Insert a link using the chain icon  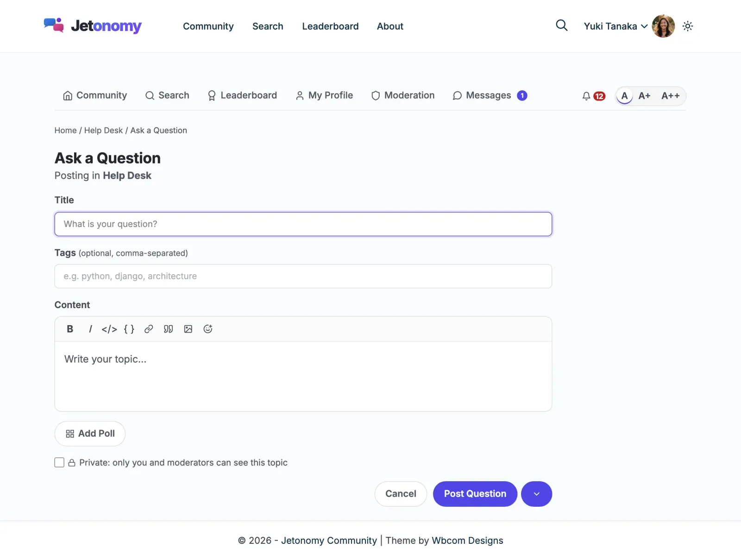(149, 329)
